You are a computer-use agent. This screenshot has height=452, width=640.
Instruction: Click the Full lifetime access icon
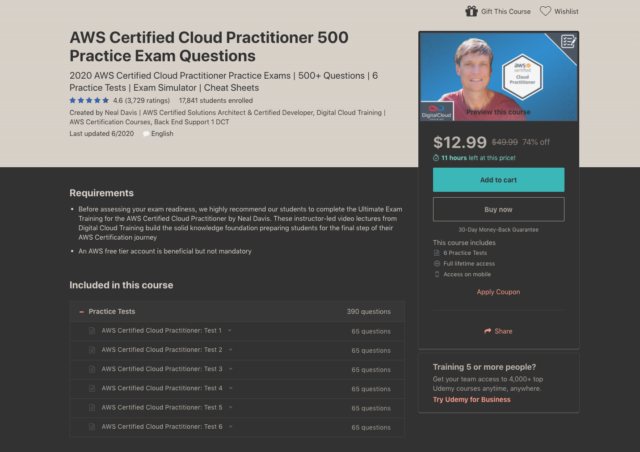point(437,264)
